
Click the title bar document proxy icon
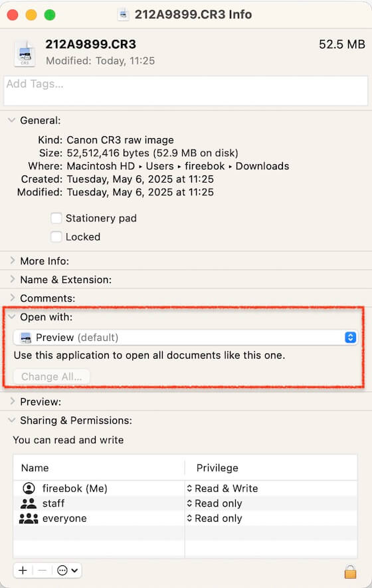pos(123,15)
